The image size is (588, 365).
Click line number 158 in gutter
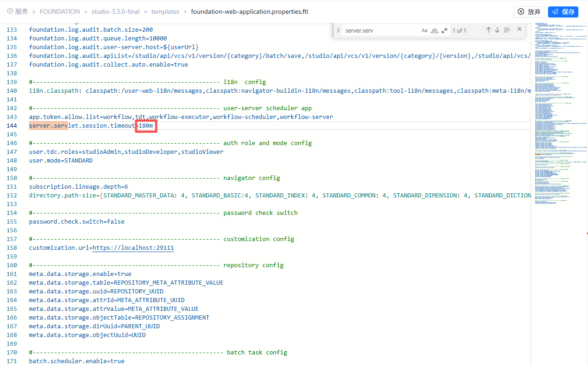pos(12,248)
